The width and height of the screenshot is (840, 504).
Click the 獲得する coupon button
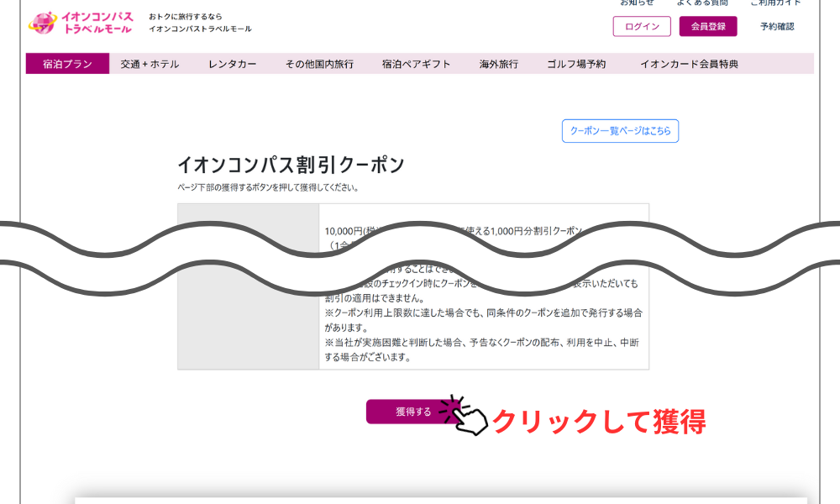click(413, 412)
